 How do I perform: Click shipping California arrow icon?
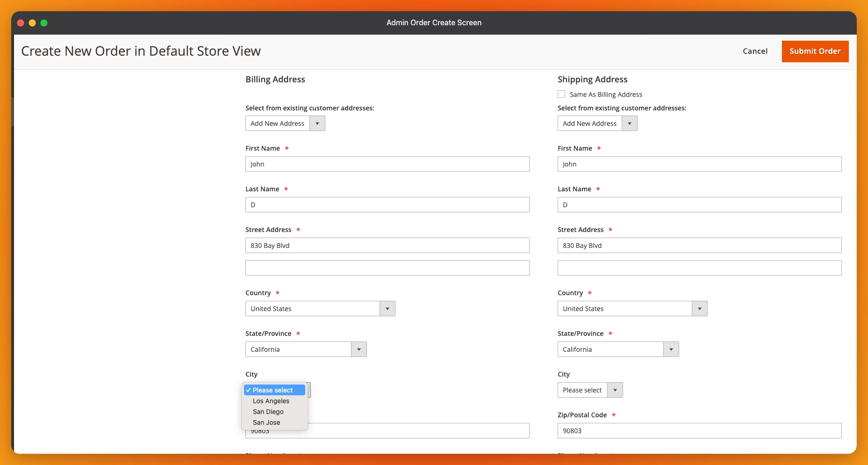point(671,349)
